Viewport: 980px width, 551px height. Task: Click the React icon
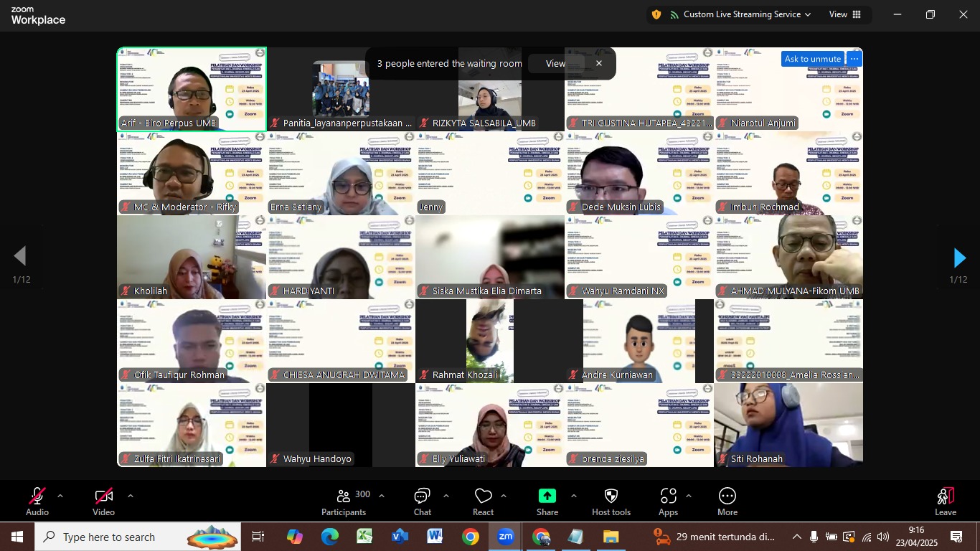(x=483, y=496)
